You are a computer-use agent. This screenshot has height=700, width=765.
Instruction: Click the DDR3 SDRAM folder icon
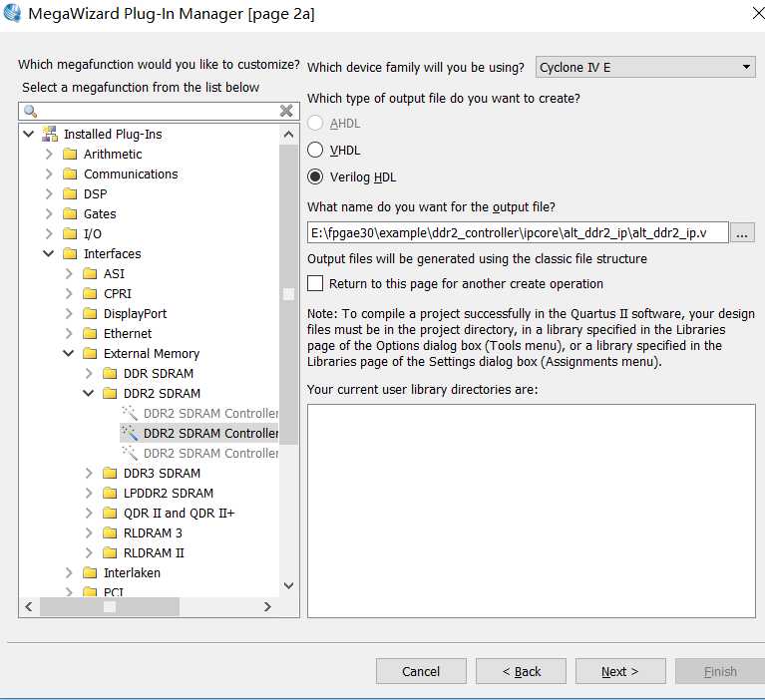[x=110, y=474]
